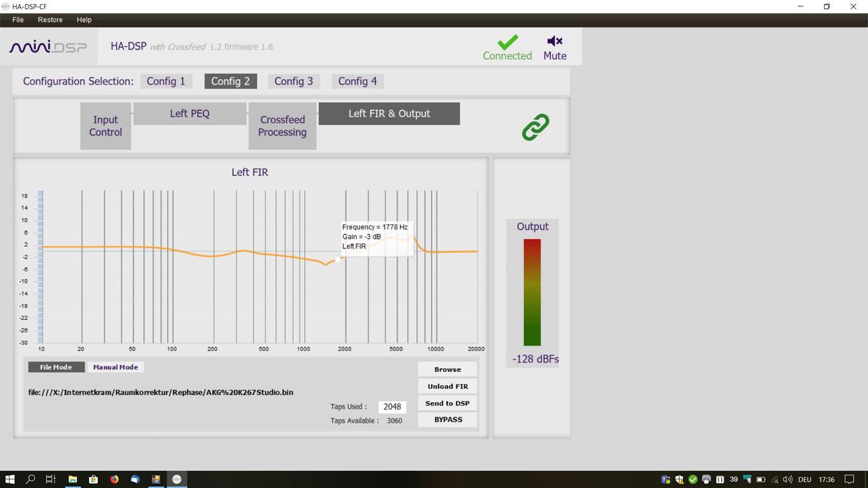This screenshot has height=488, width=868.
Task: Open the Crossfeed Processing tab
Action: click(282, 126)
